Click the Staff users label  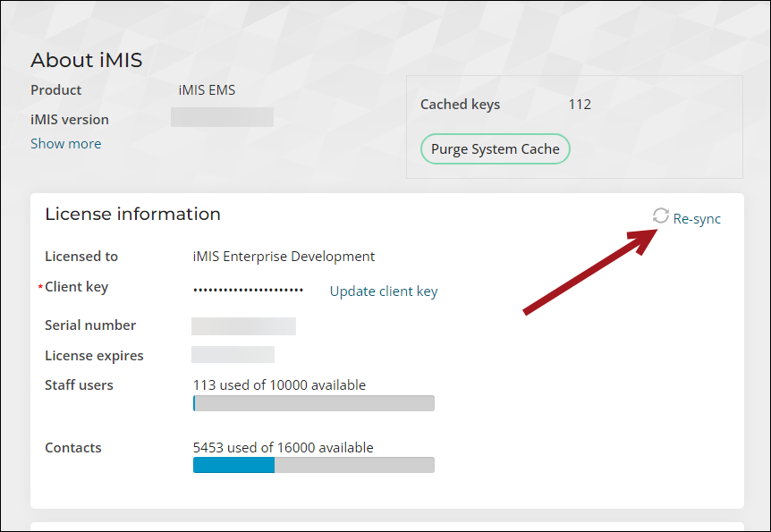click(x=79, y=385)
